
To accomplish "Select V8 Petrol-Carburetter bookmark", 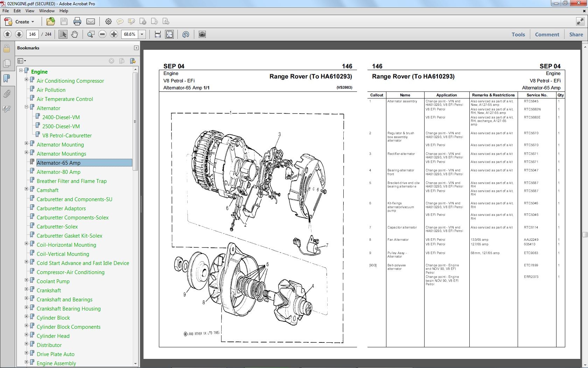I will coord(67,136).
